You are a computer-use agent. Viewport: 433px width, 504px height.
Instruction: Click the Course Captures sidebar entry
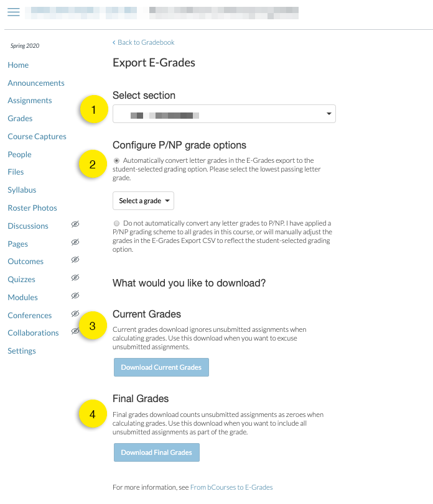(37, 136)
